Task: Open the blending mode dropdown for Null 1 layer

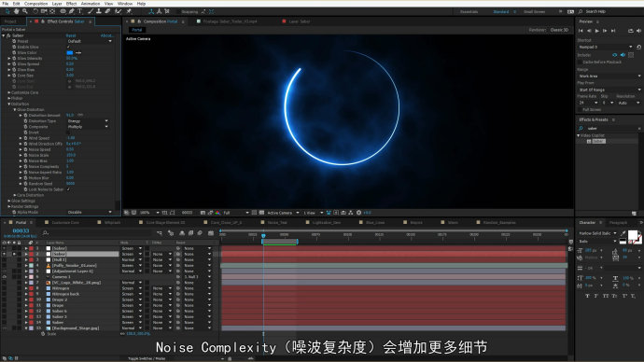Action: coord(131,259)
